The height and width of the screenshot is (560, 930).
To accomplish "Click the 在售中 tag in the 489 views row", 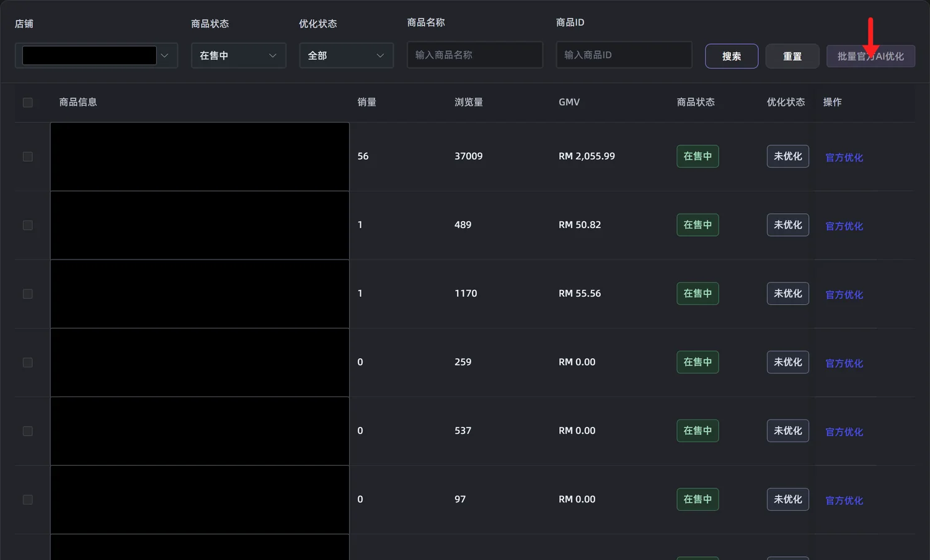I will (x=697, y=225).
